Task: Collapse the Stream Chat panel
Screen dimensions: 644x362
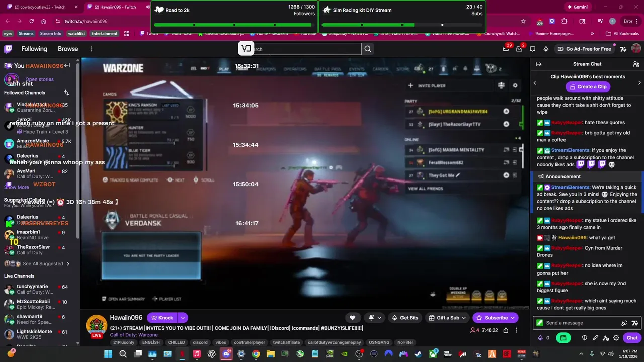Action: click(x=538, y=64)
